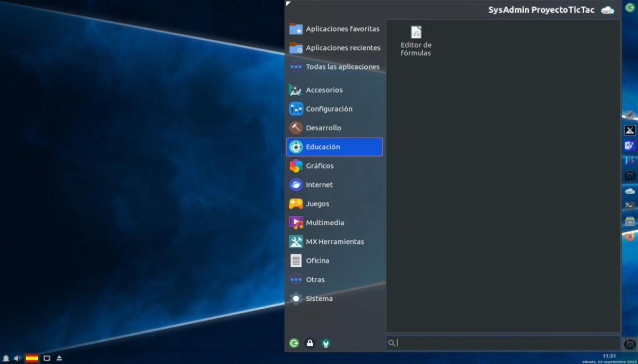638x364 pixels.
Task: Select the Aplicaciones recientes category
Action: [334, 48]
